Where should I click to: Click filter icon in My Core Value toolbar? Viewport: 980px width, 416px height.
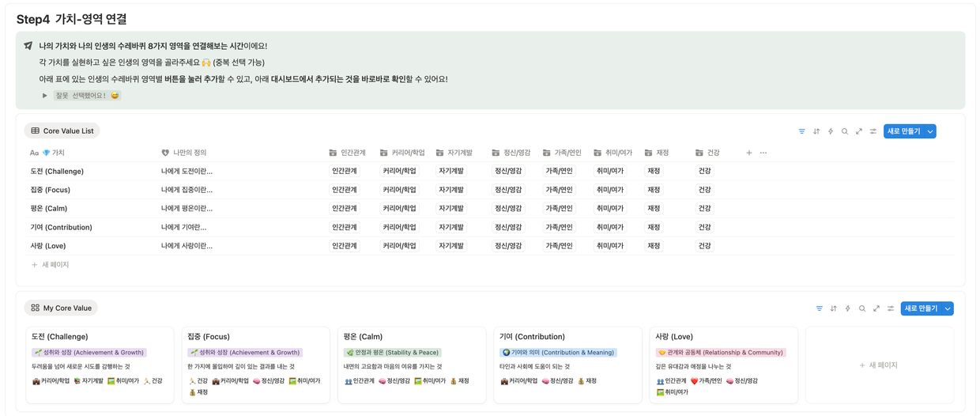pos(819,308)
